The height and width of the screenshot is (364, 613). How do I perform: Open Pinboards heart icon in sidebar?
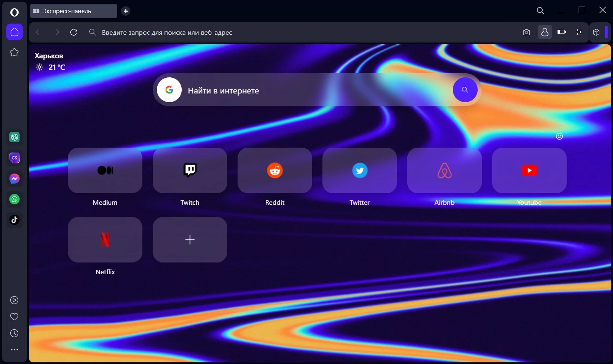[x=14, y=316]
